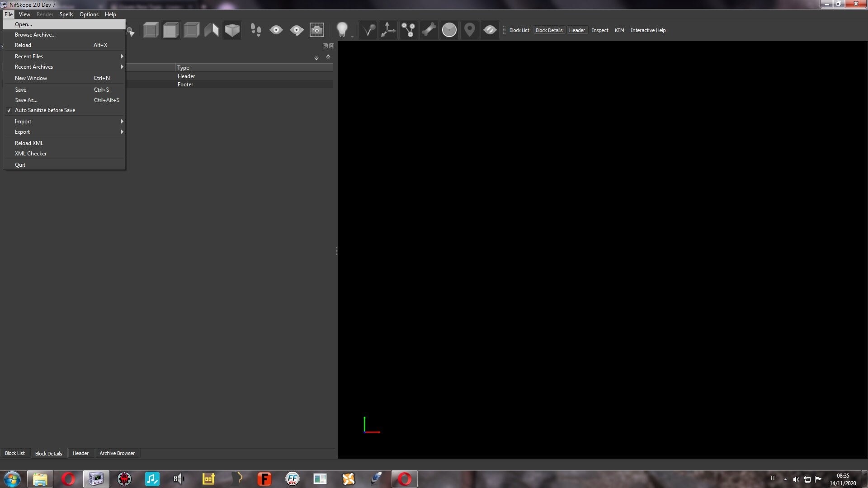Expand the Export submenu

pyautogui.click(x=64, y=132)
